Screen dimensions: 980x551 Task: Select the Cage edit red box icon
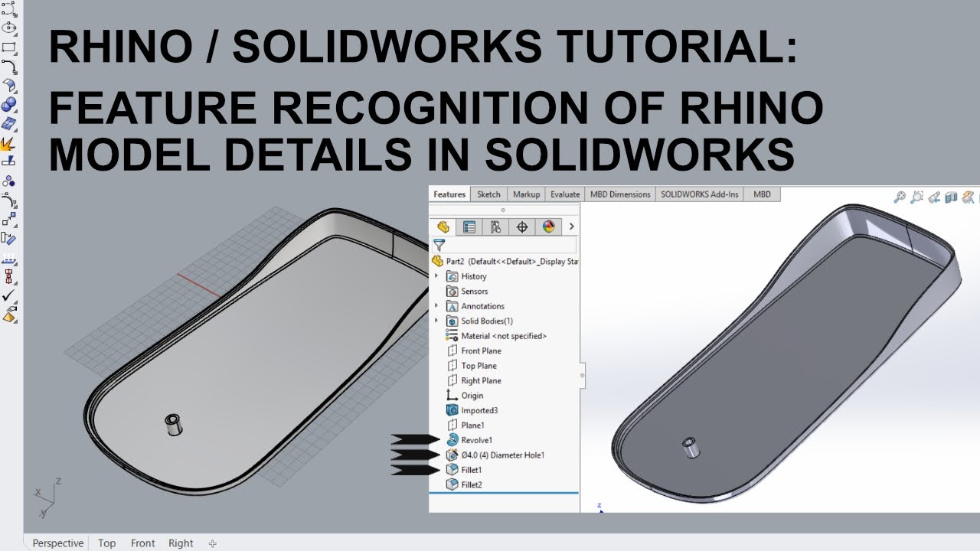click(x=9, y=276)
